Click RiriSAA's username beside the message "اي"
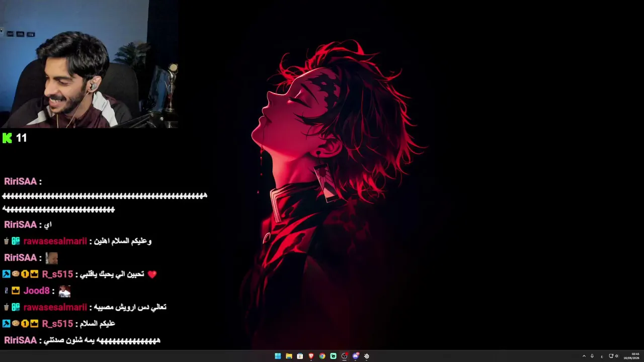This screenshot has width=644, height=362. (x=21, y=225)
